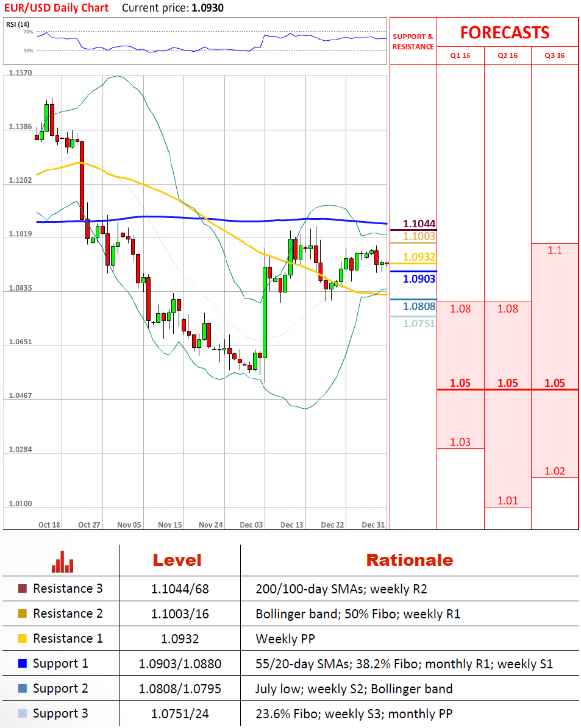Click the Q1 16 forecast value 1.08
This screenshot has width=581, height=728.
pyautogui.click(x=460, y=309)
